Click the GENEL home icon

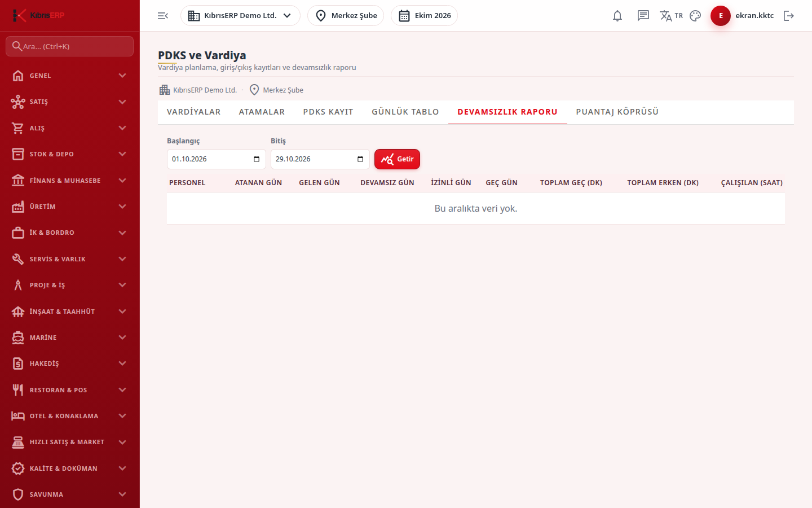(x=18, y=76)
